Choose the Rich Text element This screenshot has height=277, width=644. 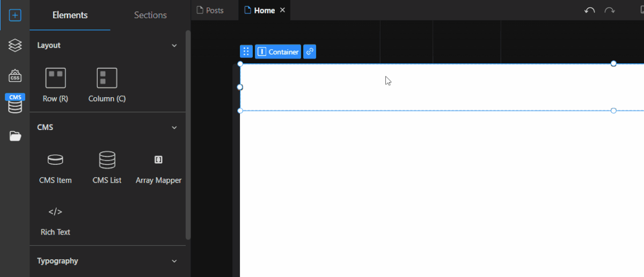(55, 219)
